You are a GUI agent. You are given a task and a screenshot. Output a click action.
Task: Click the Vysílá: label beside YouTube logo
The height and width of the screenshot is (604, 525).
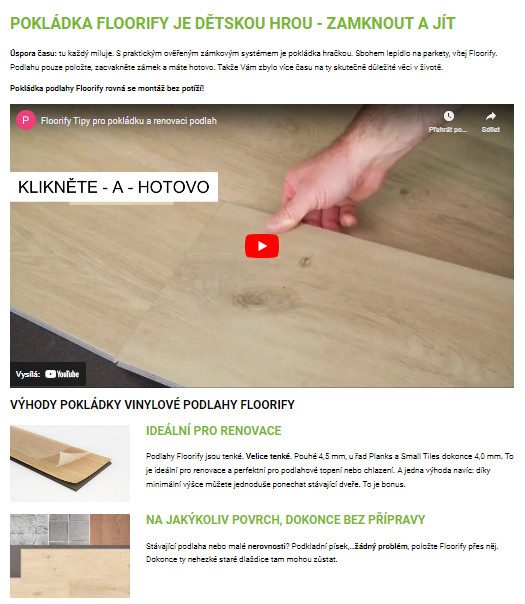click(28, 374)
